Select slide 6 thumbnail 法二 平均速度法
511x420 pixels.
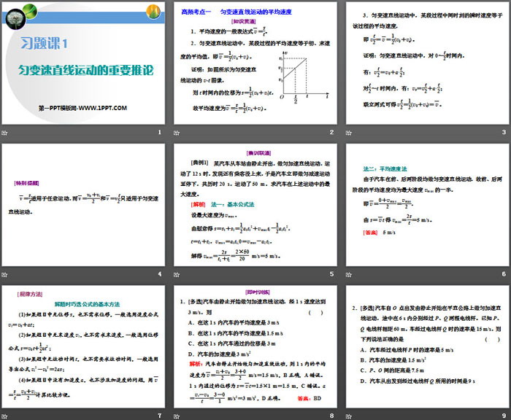click(x=427, y=205)
